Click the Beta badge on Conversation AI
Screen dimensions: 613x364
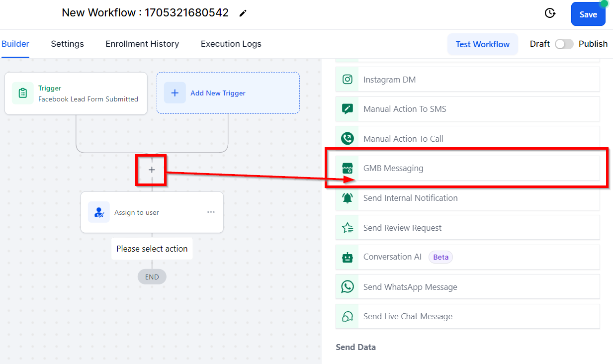[x=440, y=257]
